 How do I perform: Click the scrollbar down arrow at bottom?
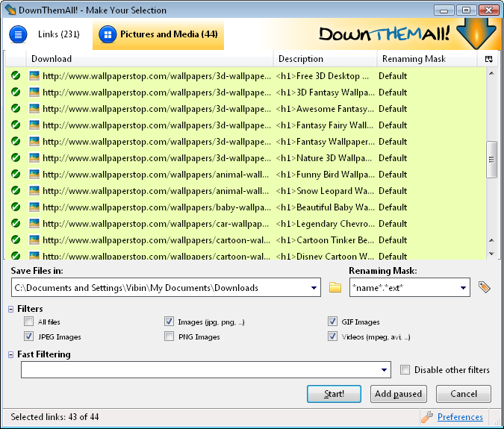[491, 254]
